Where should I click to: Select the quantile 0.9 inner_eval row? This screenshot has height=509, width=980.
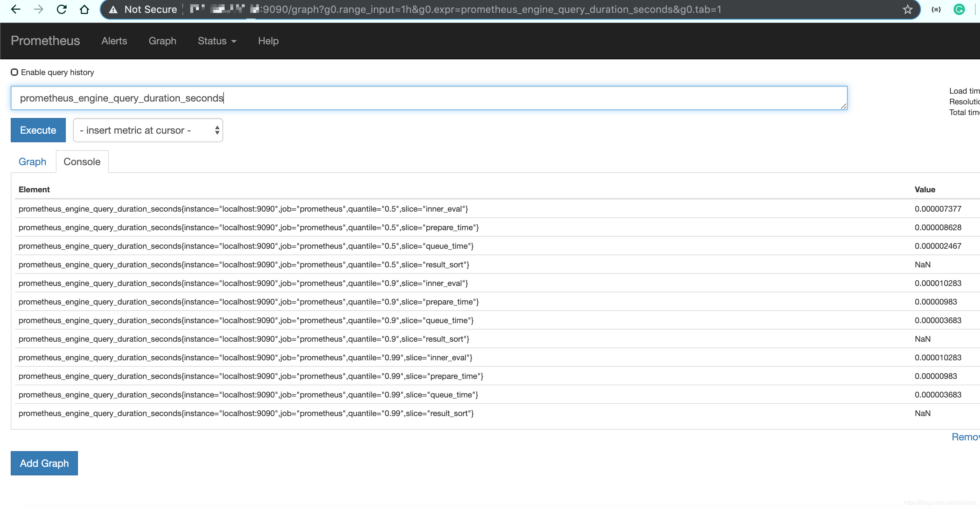tap(498, 283)
